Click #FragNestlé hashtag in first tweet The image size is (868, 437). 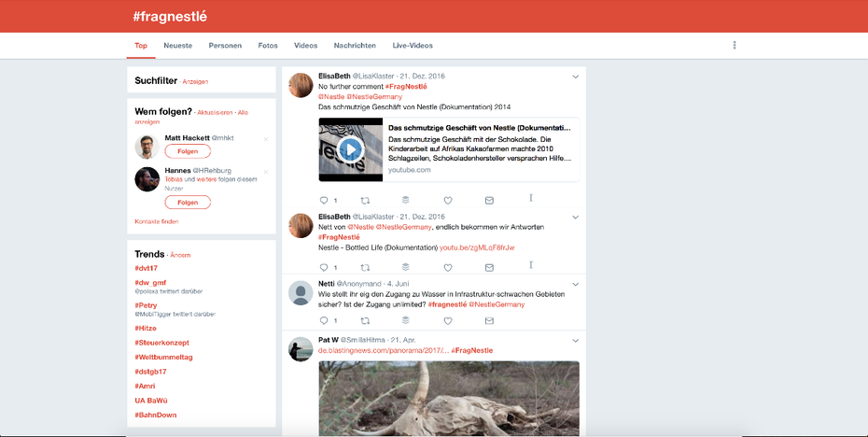pos(406,87)
